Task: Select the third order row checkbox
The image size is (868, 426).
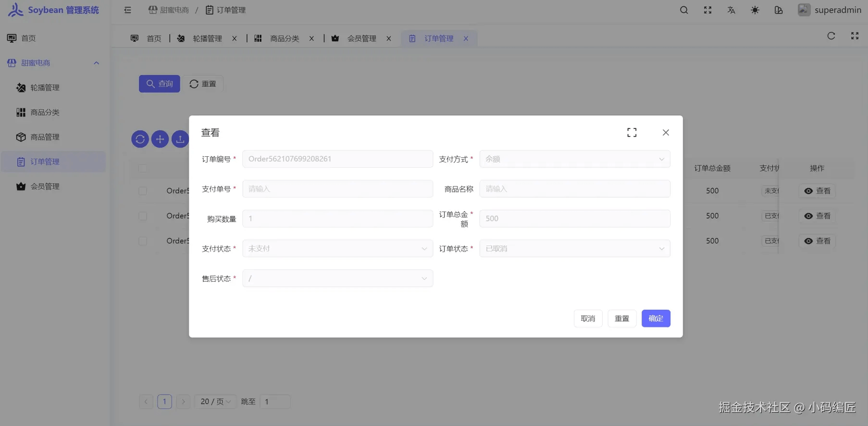Action: 143,241
